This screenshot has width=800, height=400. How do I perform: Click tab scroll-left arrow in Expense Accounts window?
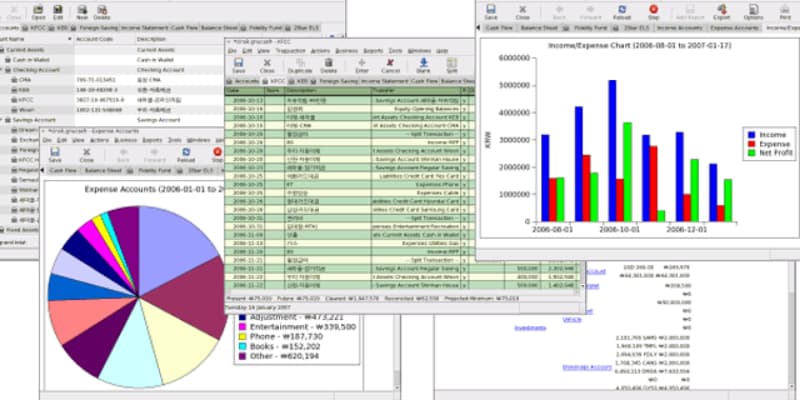43,170
